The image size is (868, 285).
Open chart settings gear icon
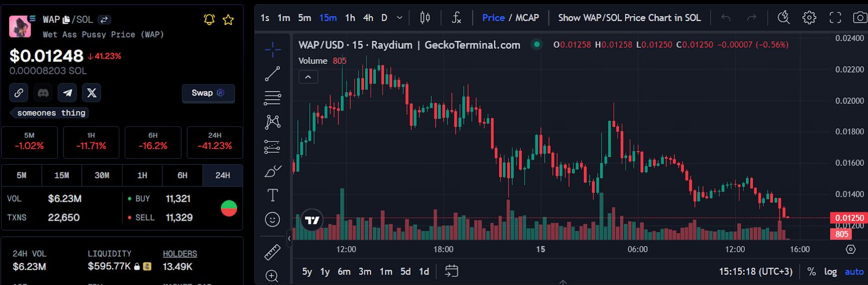tap(809, 18)
